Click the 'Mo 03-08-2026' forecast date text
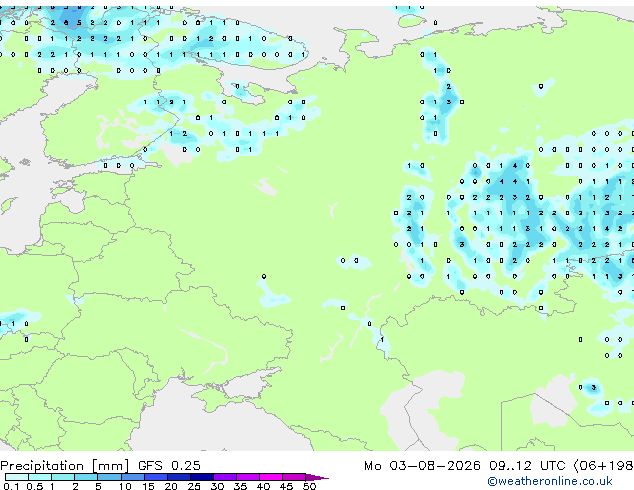Screen dimensions: 634x490 pyautogui.click(x=422, y=466)
